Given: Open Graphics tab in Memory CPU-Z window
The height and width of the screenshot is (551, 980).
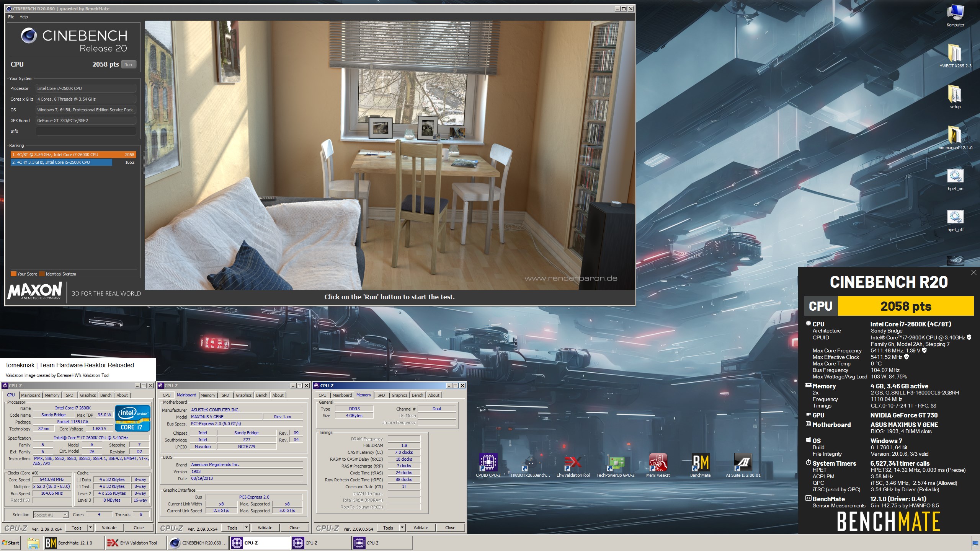Looking at the screenshot, I should tap(399, 395).
